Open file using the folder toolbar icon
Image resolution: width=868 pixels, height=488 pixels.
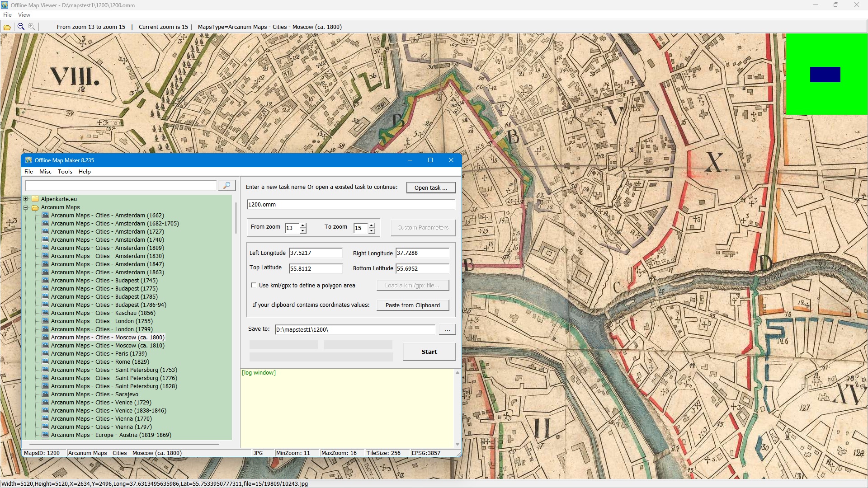7,27
